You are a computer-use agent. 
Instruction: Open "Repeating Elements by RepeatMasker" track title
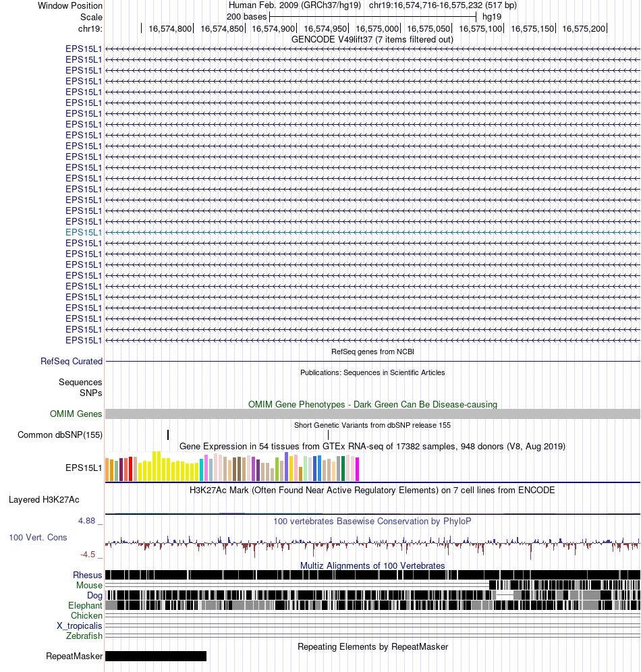pyautogui.click(x=372, y=647)
